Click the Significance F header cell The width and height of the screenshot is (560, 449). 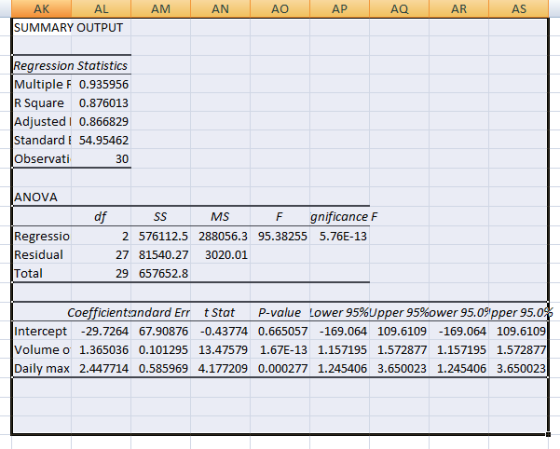tap(340, 216)
